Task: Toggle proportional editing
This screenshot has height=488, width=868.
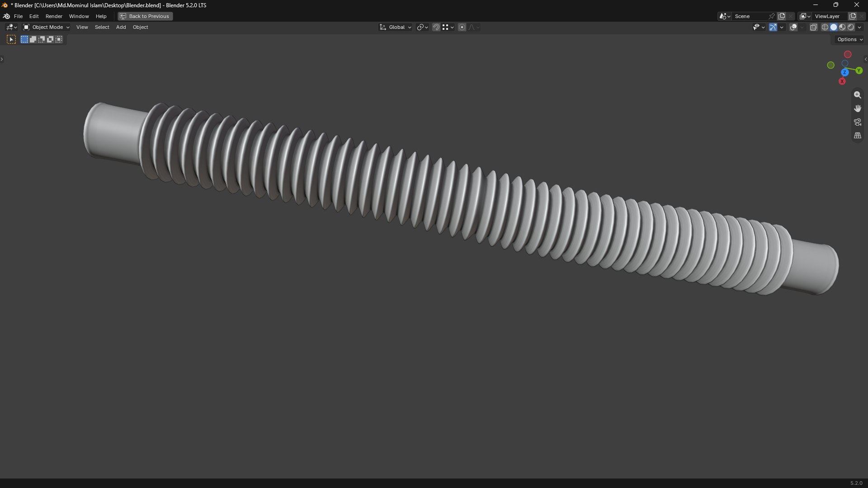Action: coord(462,27)
